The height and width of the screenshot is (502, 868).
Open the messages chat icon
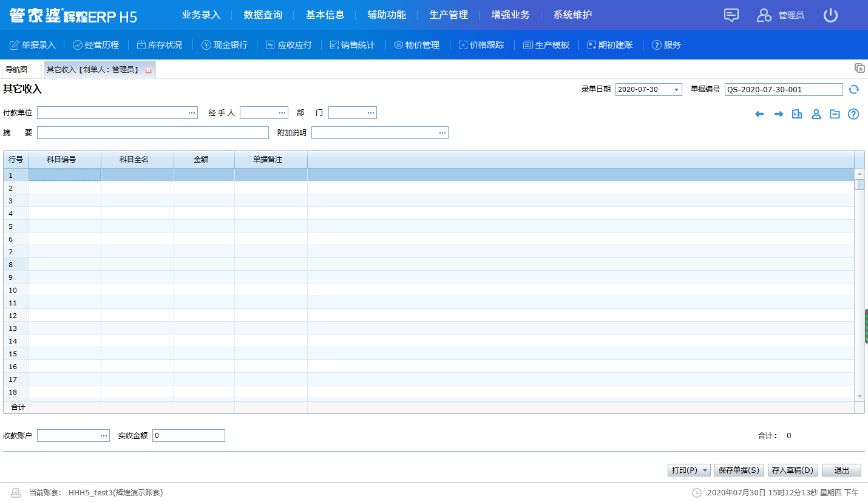point(731,15)
